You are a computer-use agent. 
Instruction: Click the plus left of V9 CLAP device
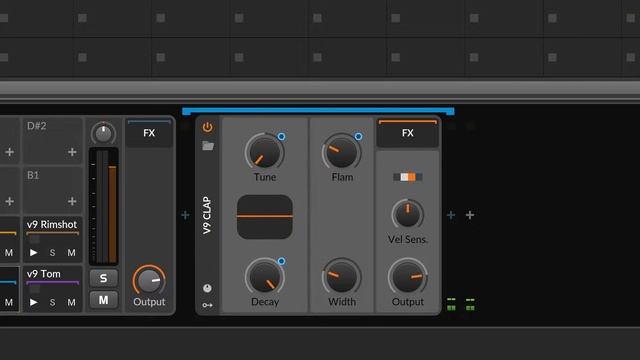[x=185, y=215]
